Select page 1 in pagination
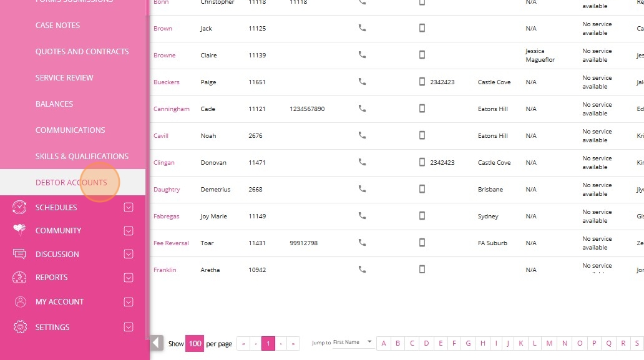The image size is (644, 360). tap(268, 343)
